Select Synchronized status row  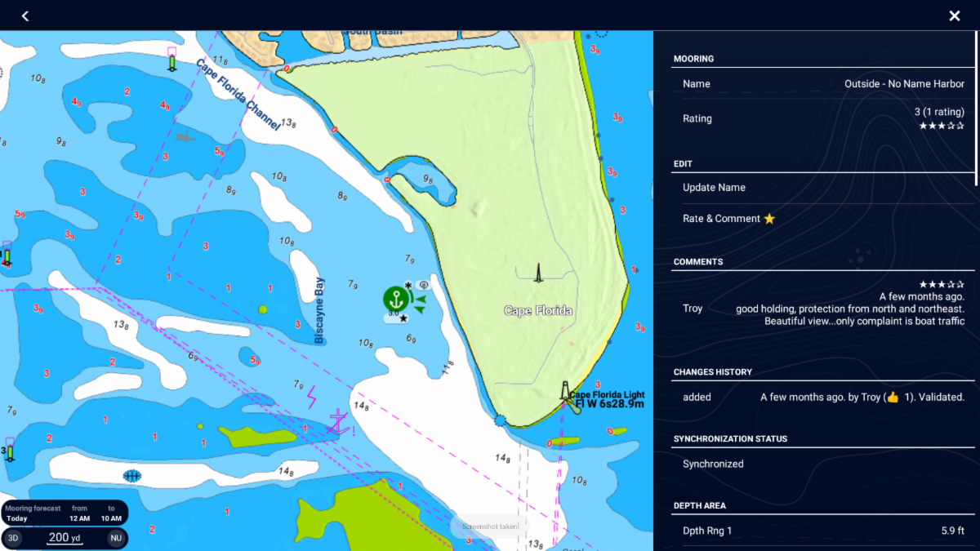click(823, 464)
